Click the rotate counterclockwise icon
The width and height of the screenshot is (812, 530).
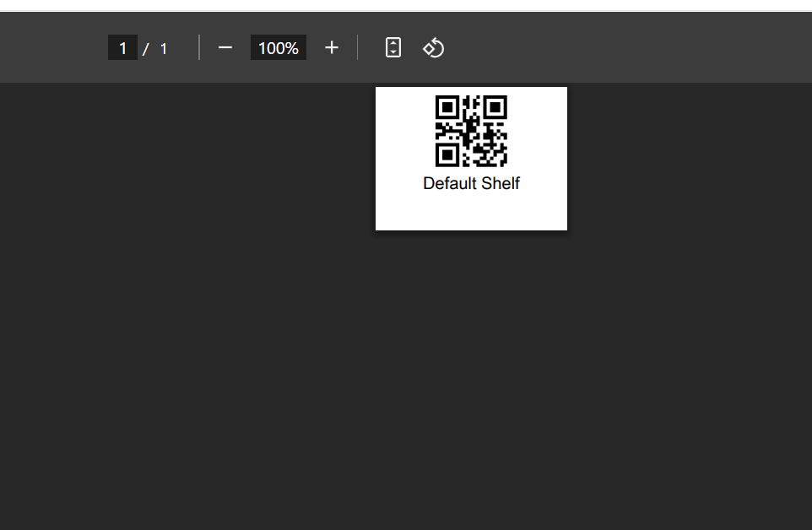(x=434, y=47)
